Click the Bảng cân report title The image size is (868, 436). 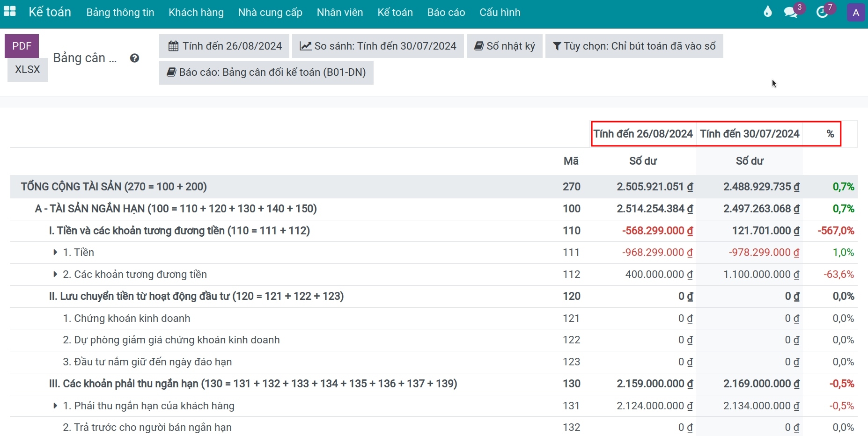(x=85, y=58)
